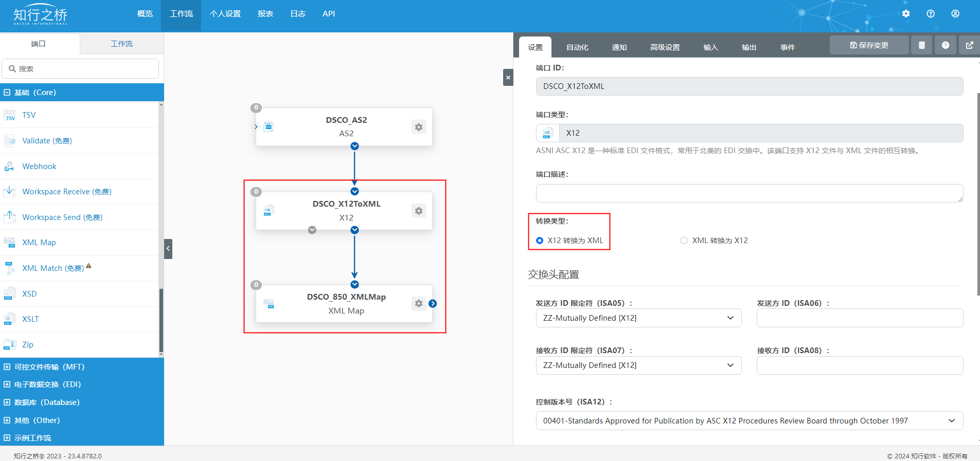Viewport: 980px width, 461px height.
Task: Select X12 转换为 XML radio option
Action: pyautogui.click(x=540, y=241)
